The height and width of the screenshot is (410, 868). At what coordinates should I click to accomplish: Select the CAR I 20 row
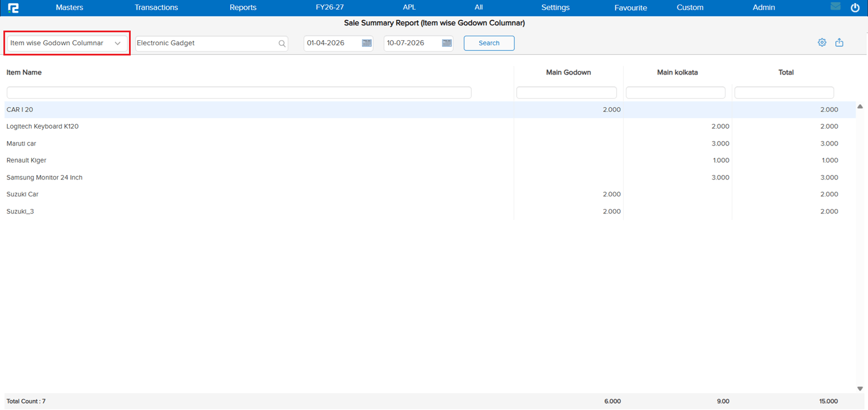pyautogui.click(x=430, y=110)
